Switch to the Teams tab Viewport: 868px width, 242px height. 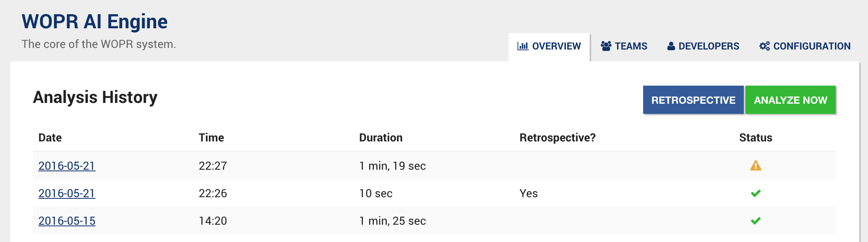point(631,46)
